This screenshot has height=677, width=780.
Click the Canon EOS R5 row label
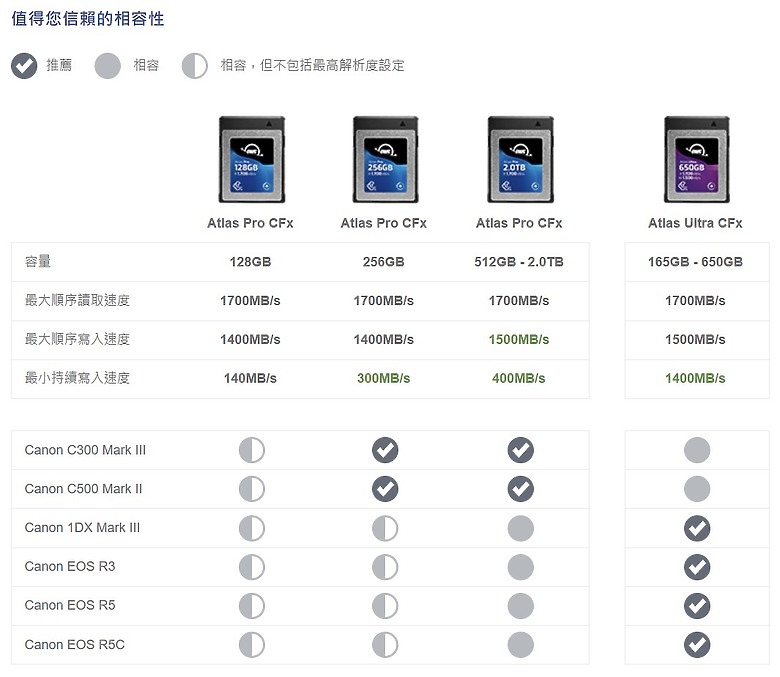pos(70,605)
